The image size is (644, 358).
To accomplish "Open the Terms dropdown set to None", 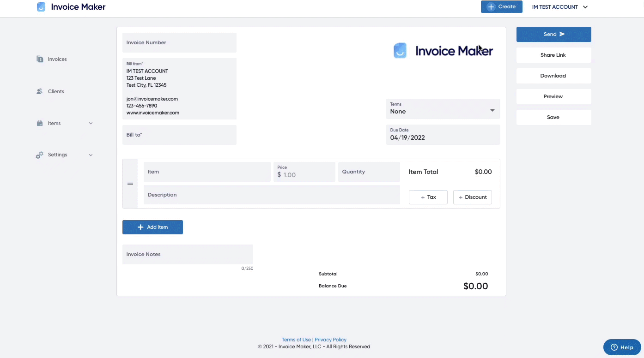I will [443, 109].
